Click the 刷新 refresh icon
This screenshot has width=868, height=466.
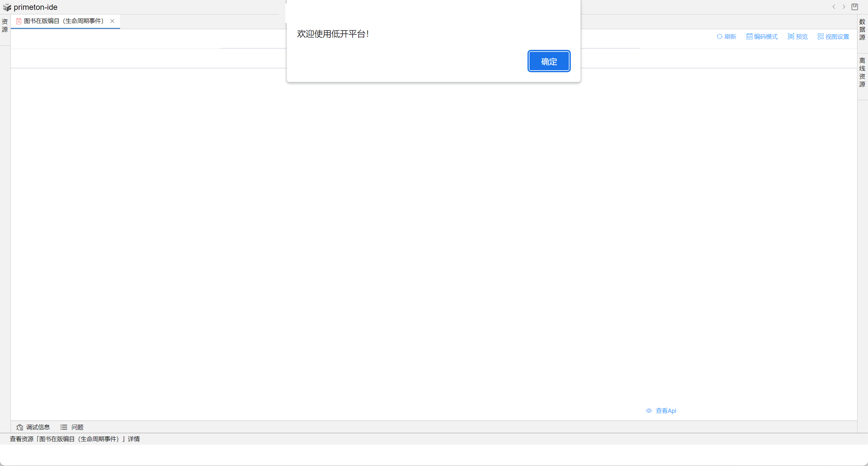coord(719,36)
